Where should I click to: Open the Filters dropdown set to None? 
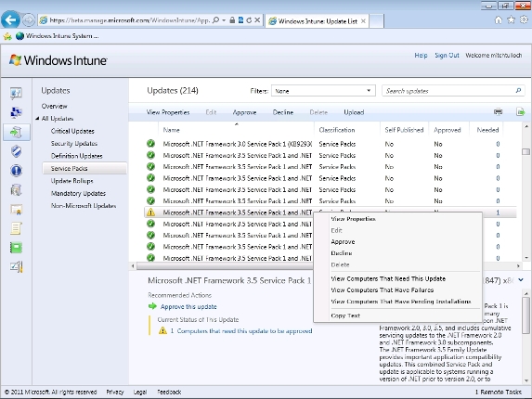coord(323,91)
